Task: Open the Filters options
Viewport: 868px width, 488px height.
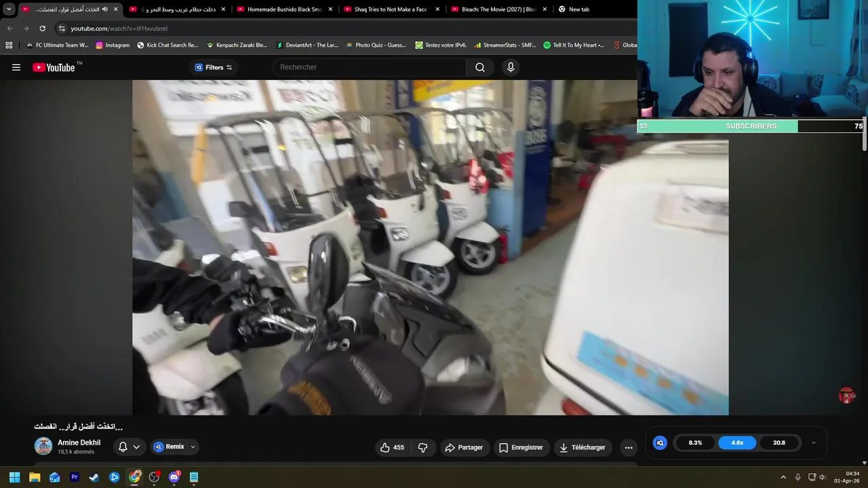Action: (x=214, y=67)
